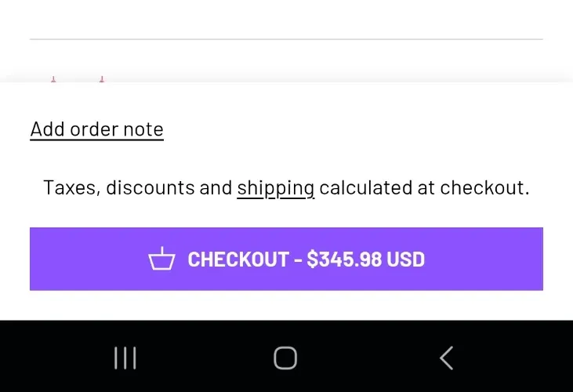Open Android recent apps view
This screenshot has height=392, width=573.
(125, 358)
